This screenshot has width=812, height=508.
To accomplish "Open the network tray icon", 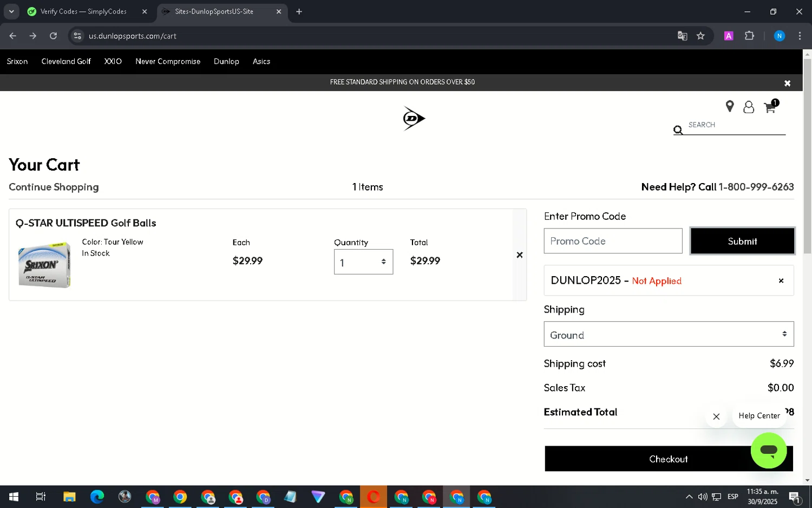I will point(717,497).
